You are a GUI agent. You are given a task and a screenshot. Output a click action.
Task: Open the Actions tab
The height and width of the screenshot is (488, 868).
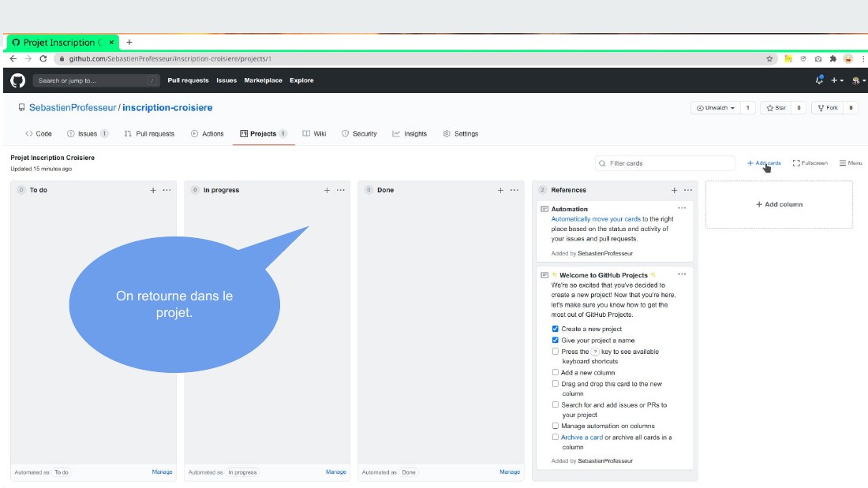(x=207, y=134)
